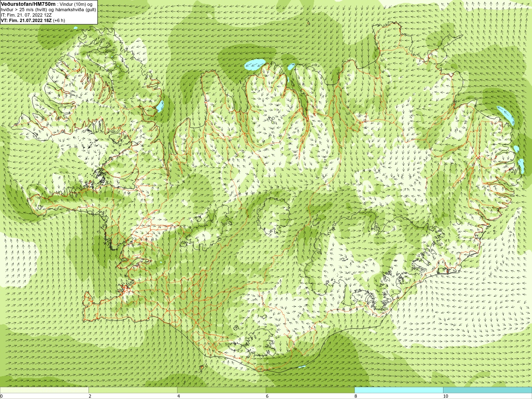Click the Veðurstofan/HM750m title text
This screenshot has width=532, height=399.
point(28,4)
